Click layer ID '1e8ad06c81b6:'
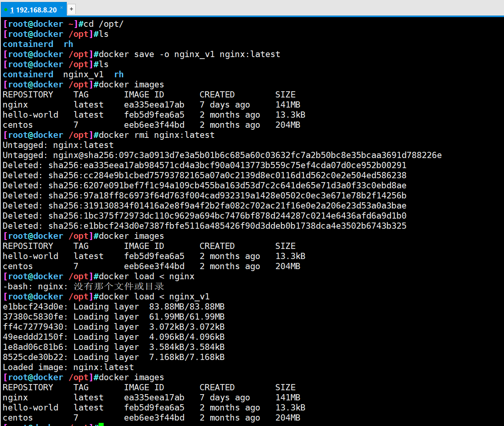The width and height of the screenshot is (504, 426). click(x=35, y=347)
